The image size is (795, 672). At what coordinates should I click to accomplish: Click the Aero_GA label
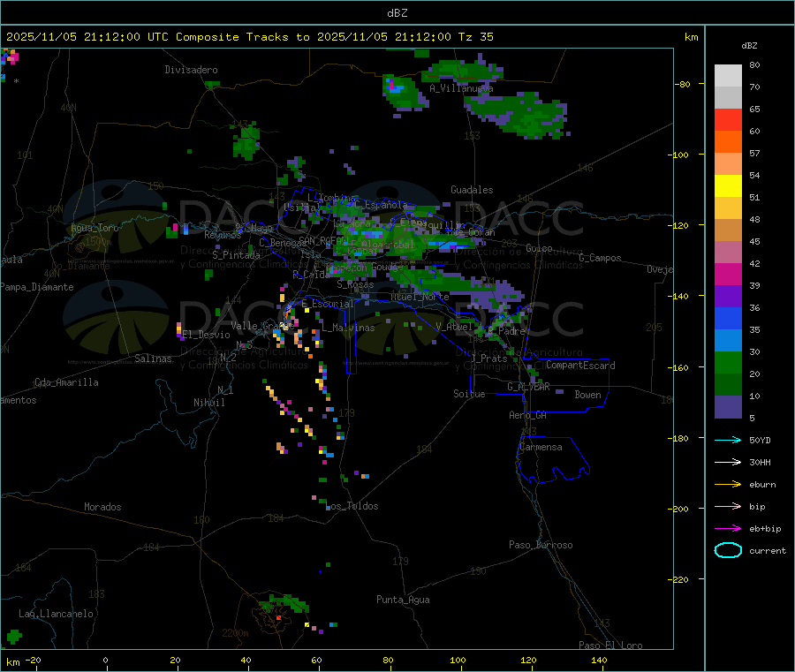527,415
